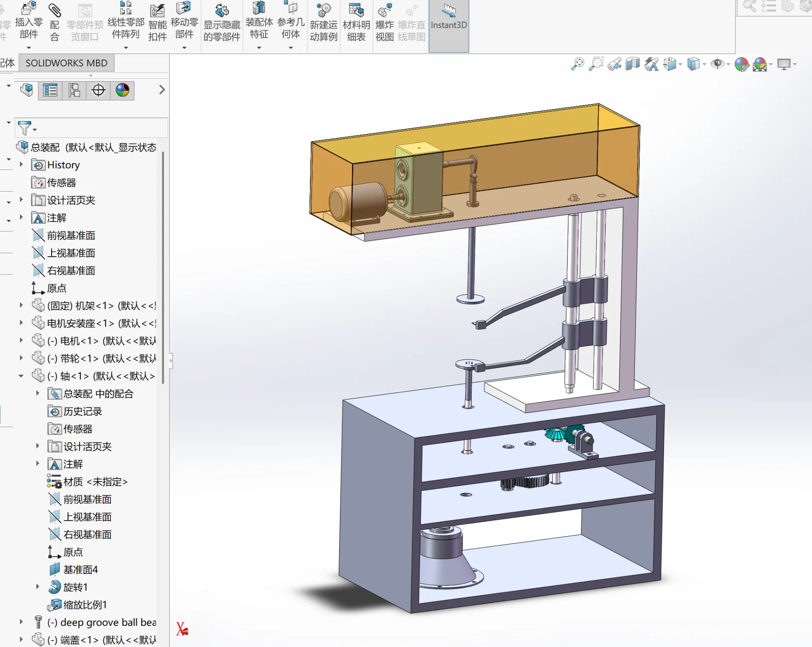
Task: Click the Edit Appearance color sphere
Action: pos(741,64)
